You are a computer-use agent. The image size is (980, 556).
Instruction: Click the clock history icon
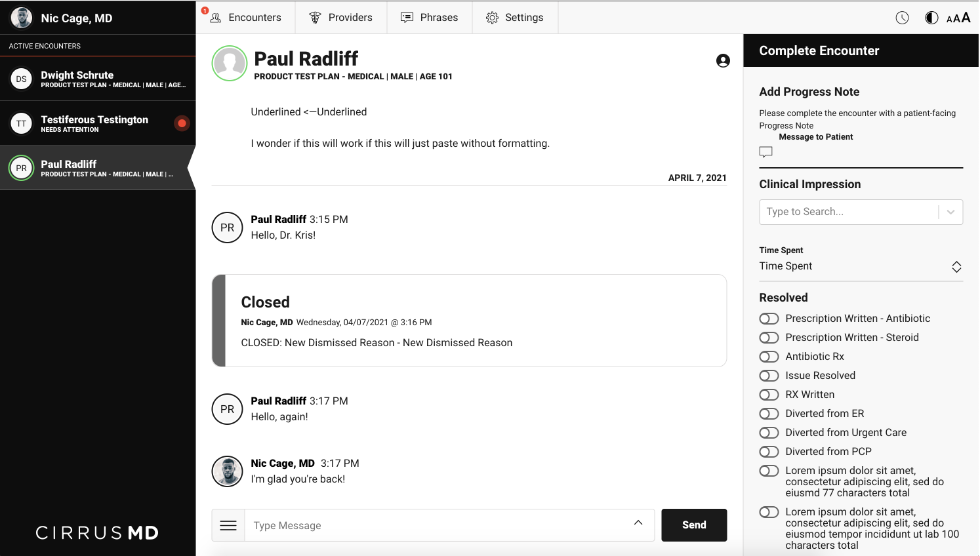(x=902, y=18)
